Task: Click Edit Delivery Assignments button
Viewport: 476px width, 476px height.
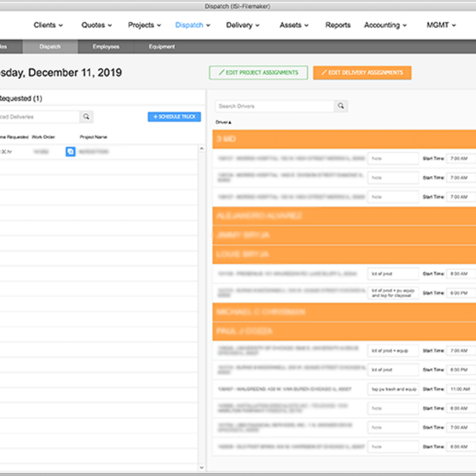Action: click(362, 73)
